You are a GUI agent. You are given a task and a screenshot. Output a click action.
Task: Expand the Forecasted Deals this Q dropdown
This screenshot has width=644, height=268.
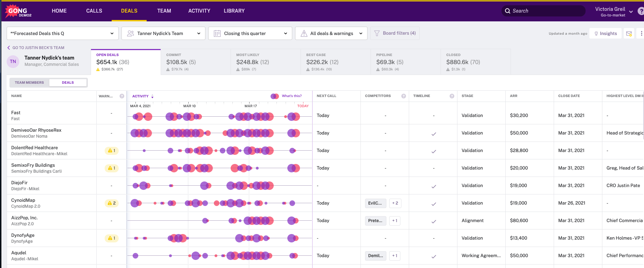[63, 34]
